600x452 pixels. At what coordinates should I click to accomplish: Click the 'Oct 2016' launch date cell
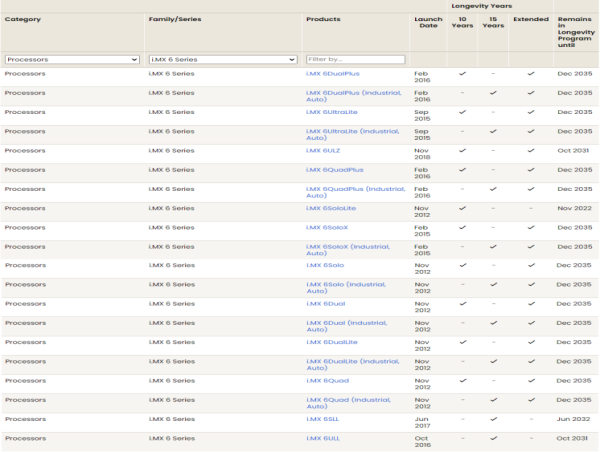tap(422, 442)
